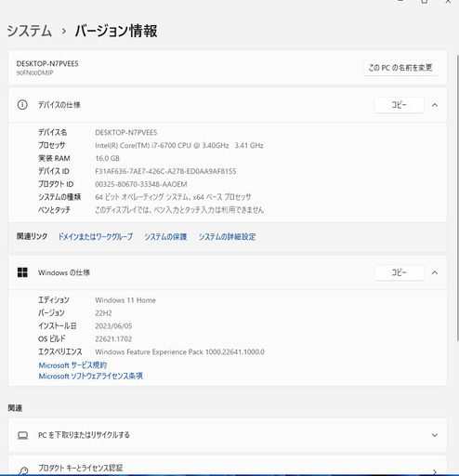Go back to システム in the breadcrumb
This screenshot has height=476, width=459.
coord(29,31)
